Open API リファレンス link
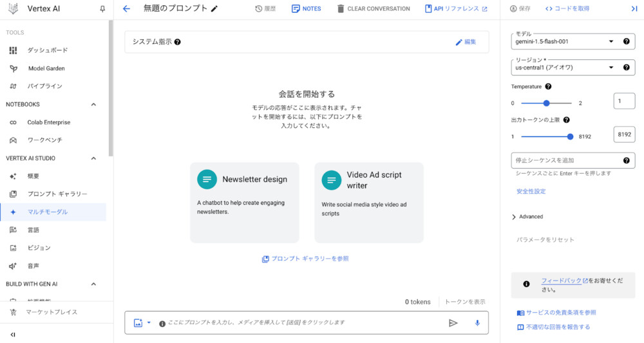 point(456,8)
